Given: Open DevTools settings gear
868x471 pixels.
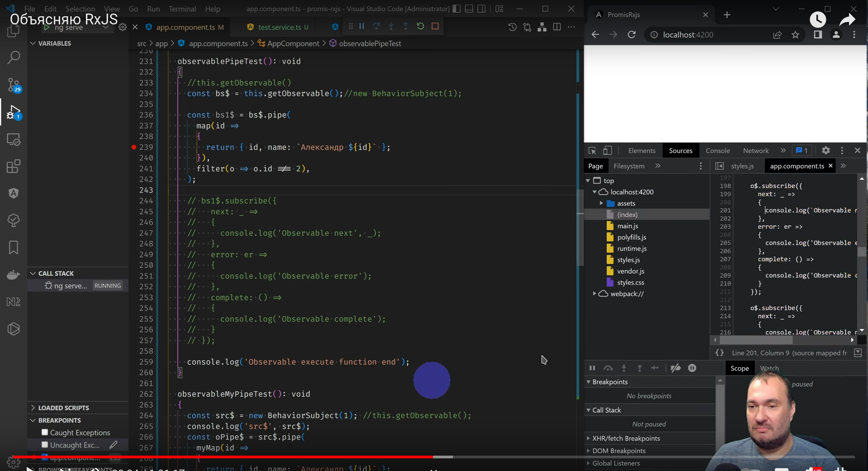Looking at the screenshot, I should pyautogui.click(x=826, y=151).
